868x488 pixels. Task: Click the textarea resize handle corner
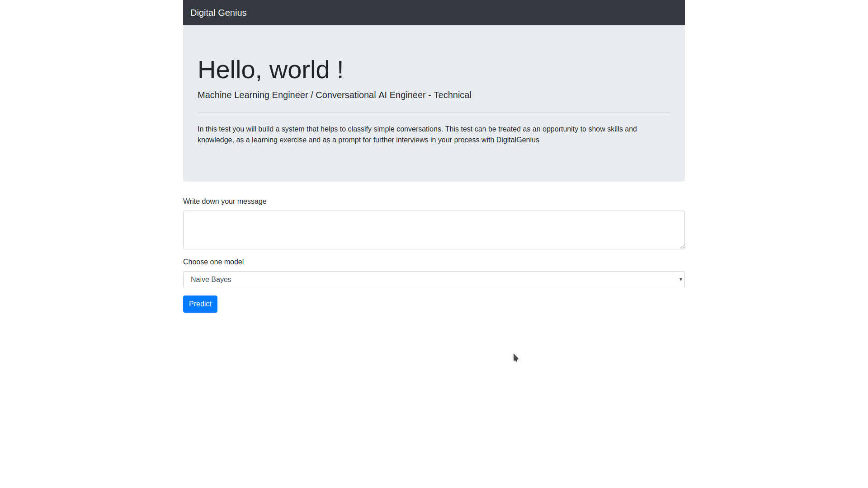pos(682,247)
